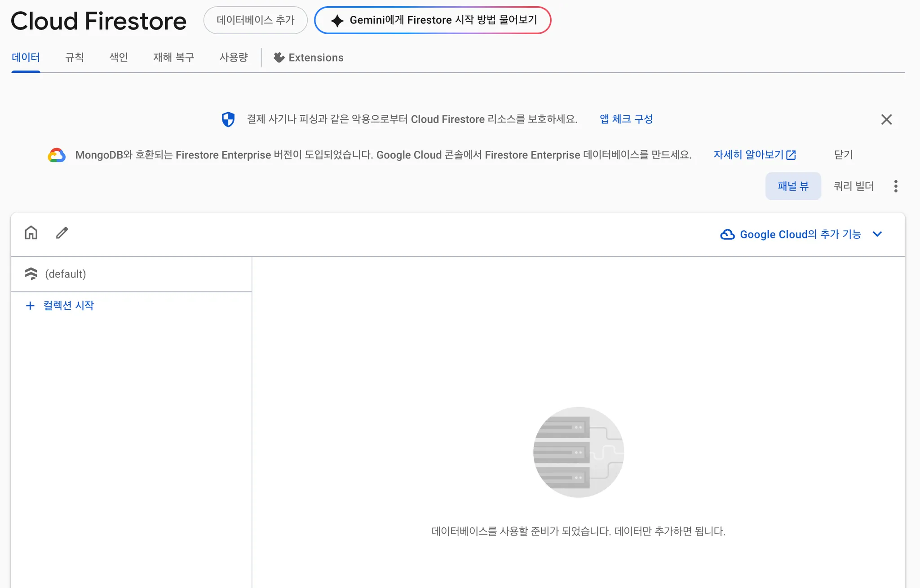
Task: Click the blue shield App Check icon
Action: coord(228,119)
